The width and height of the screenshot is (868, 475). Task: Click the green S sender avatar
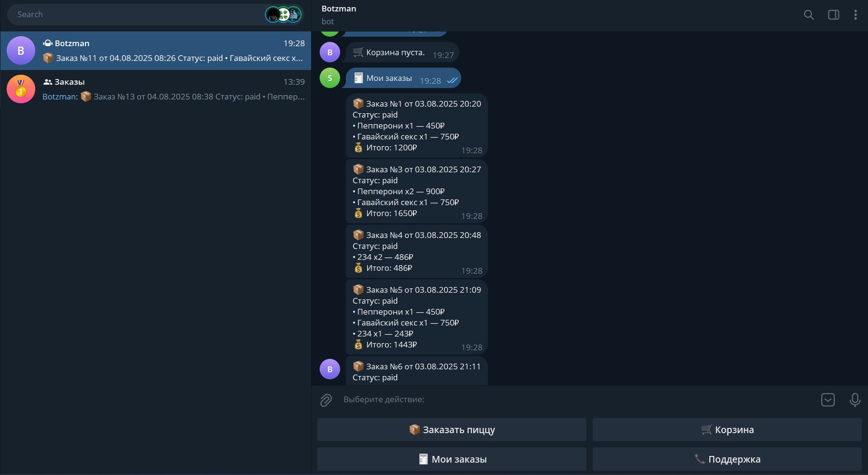330,78
